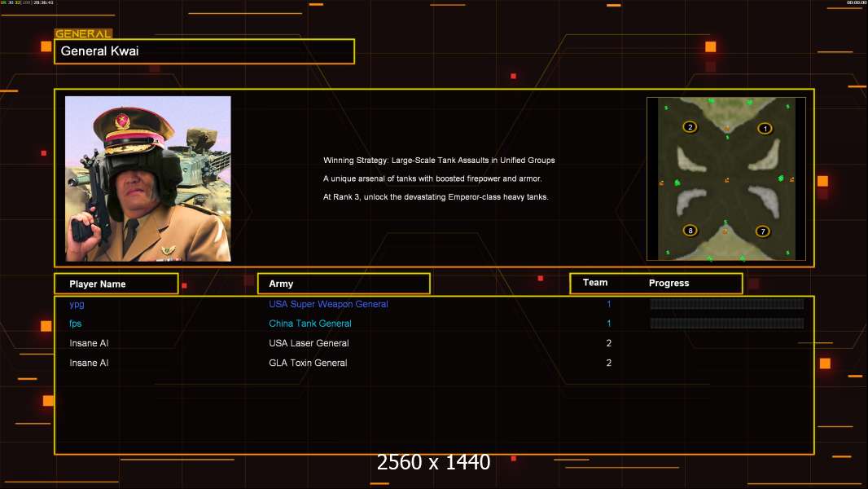The image size is (868, 489).
Task: Select the second Insane AI, GLA Toxin row
Action: click(434, 363)
